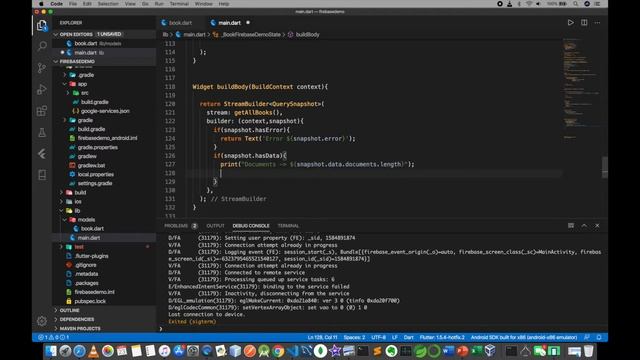Open google-services.json in explorer
This screenshot has width=640, height=360.
point(104,111)
